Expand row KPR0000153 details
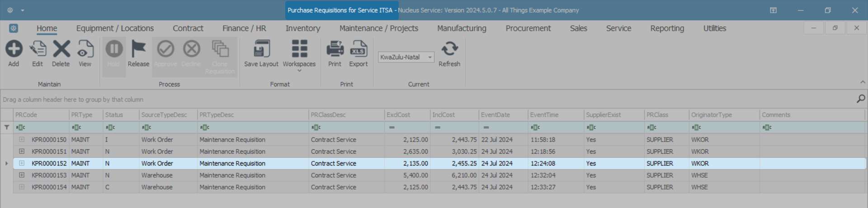 coord(22,175)
